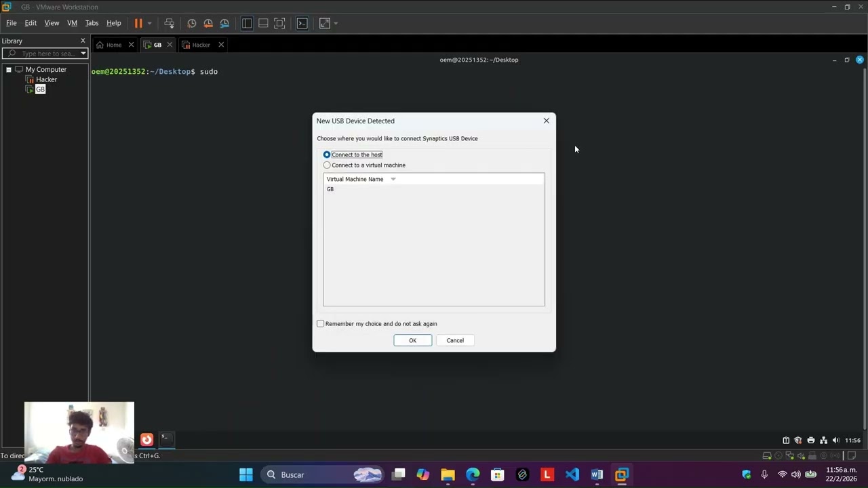The height and width of the screenshot is (488, 868).
Task: Open the guest clipboard tray icon
Action: (x=786, y=440)
